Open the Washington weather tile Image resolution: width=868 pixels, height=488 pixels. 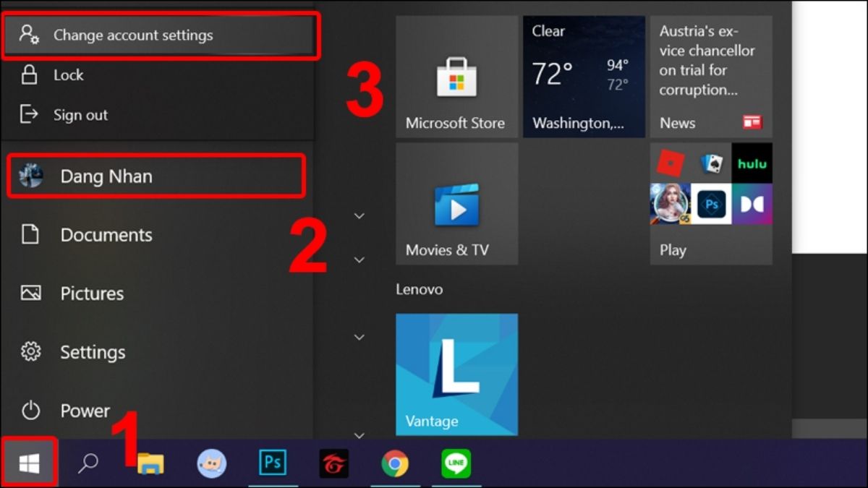pyautogui.click(x=584, y=76)
